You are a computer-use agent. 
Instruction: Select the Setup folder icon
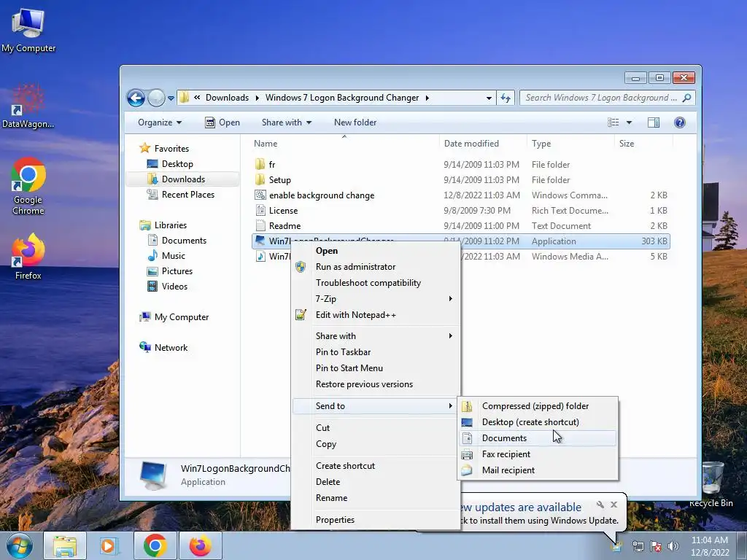click(x=260, y=179)
